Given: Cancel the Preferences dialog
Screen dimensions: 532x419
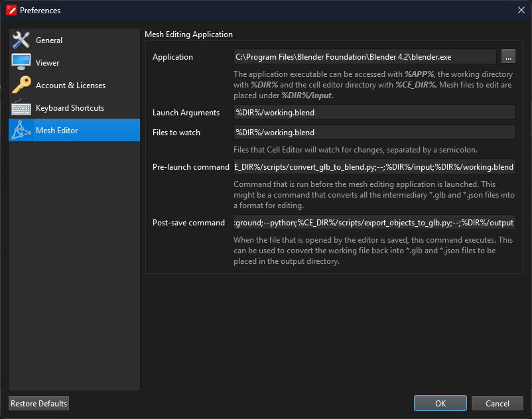Looking at the screenshot, I should coord(497,403).
